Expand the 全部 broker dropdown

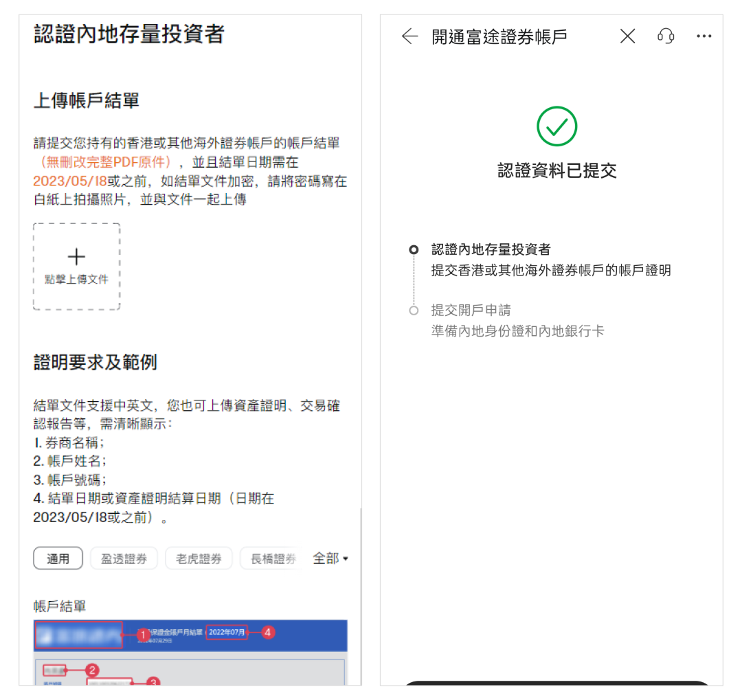[330, 558]
